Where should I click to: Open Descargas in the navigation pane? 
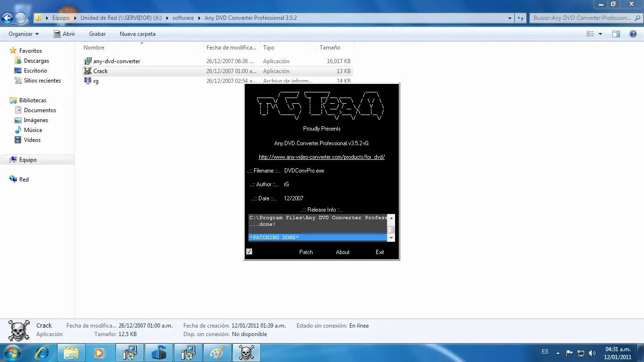pyautogui.click(x=36, y=61)
